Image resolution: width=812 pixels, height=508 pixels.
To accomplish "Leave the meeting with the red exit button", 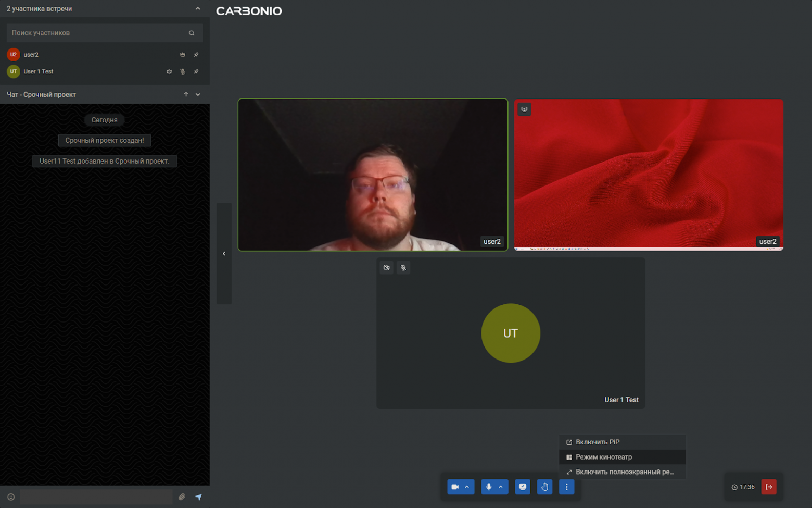I will click(769, 487).
